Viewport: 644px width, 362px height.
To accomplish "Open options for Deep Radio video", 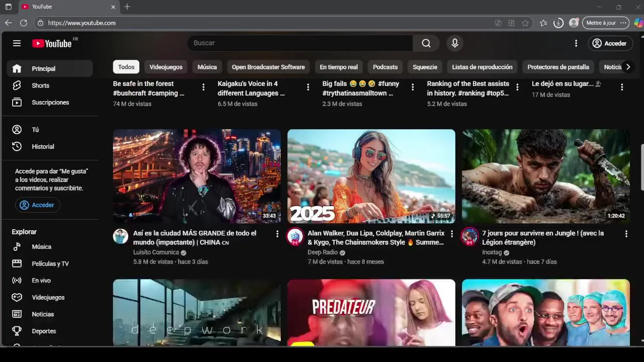I will coord(452,234).
